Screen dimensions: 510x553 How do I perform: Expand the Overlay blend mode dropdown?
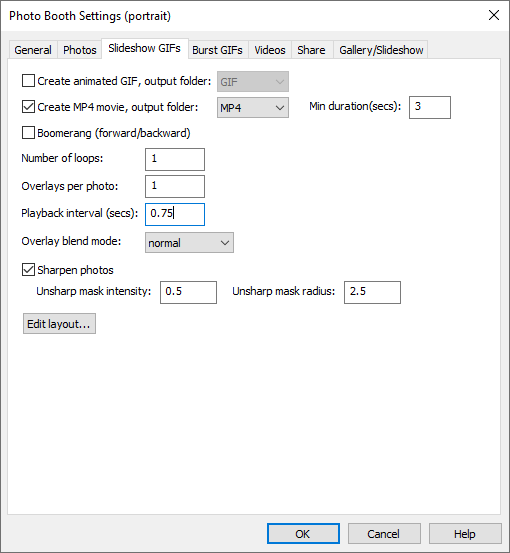coord(189,243)
